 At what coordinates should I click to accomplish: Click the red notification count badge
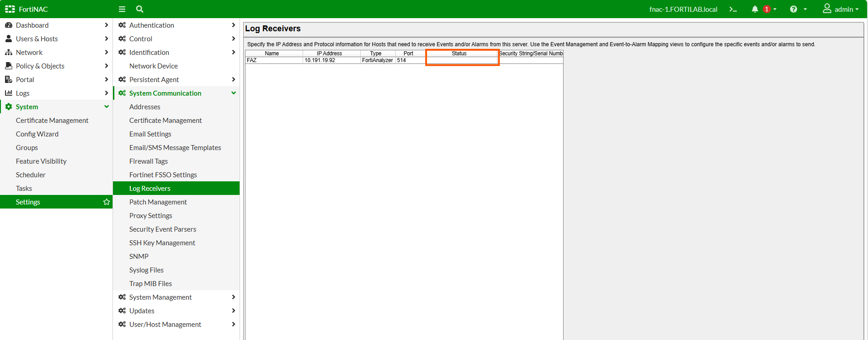(767, 9)
